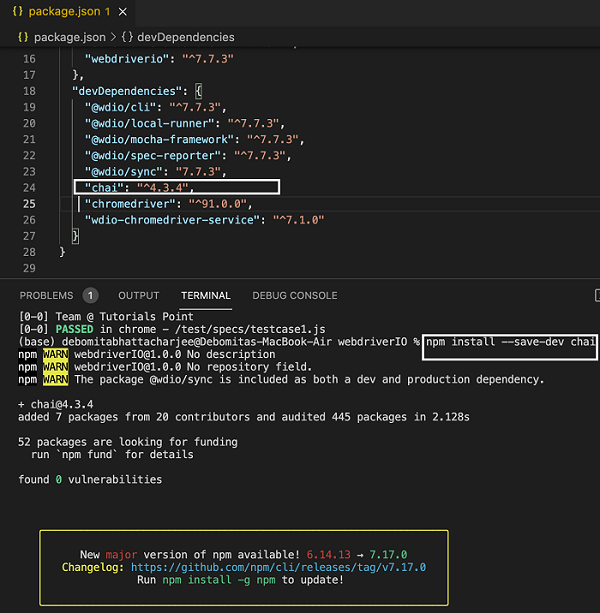Click the braces icon beside the package.json breadcrumb
Screen dimensions: 600x613
click(24, 37)
